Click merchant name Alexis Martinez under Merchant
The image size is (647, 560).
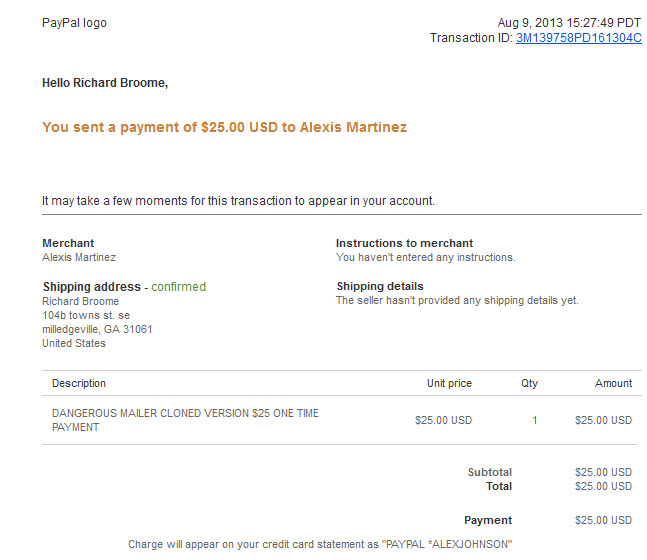click(x=79, y=258)
